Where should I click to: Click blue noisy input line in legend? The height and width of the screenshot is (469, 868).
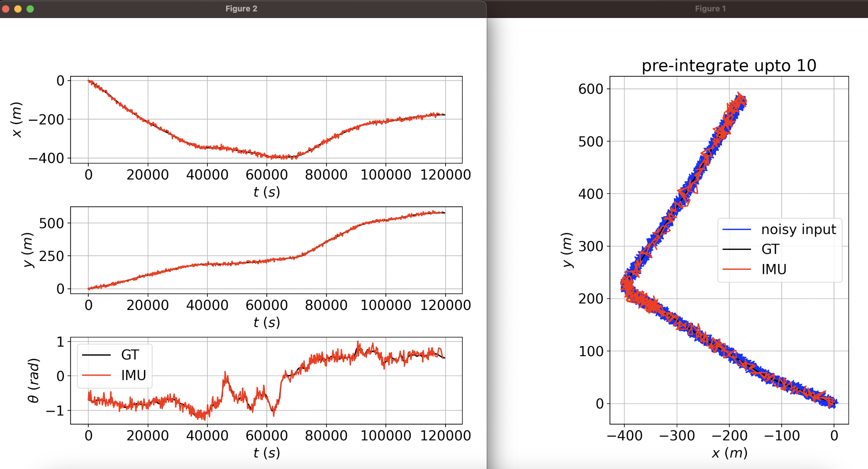tap(736, 230)
